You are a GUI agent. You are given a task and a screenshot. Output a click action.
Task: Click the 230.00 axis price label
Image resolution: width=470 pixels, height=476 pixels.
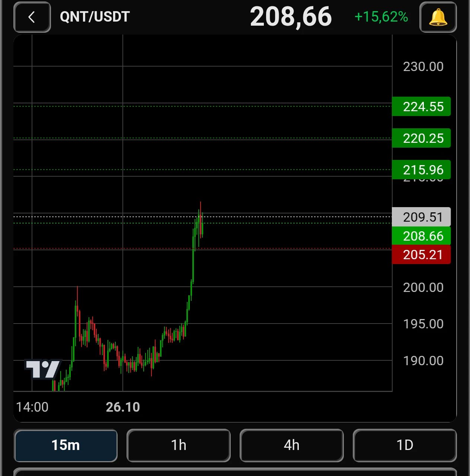423,67
